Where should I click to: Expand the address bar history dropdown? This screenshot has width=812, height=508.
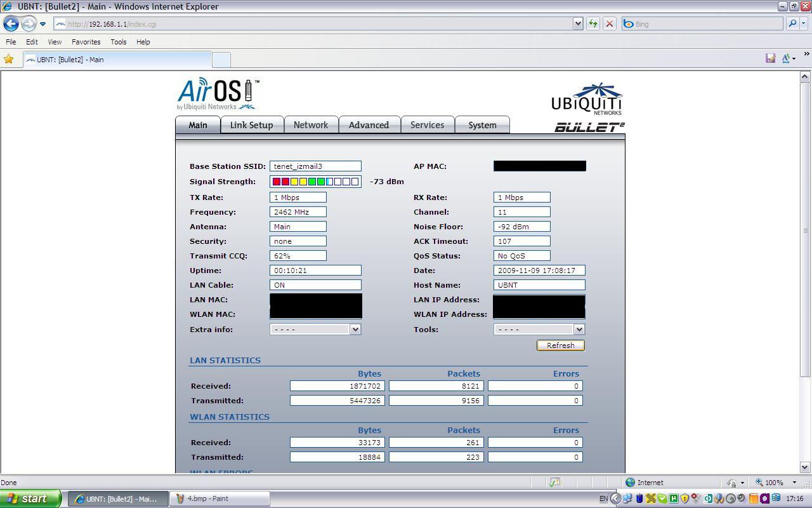(x=578, y=24)
